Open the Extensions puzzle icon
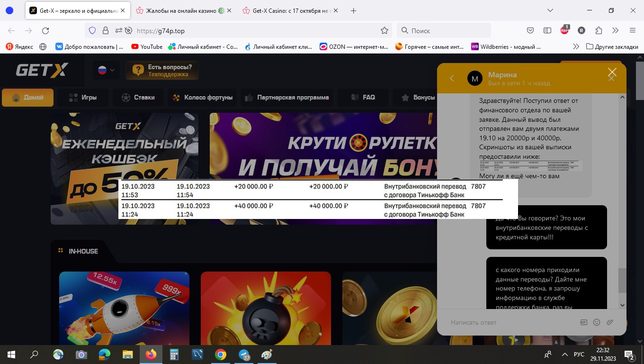Viewport: 644px width, 364px height. point(599,30)
